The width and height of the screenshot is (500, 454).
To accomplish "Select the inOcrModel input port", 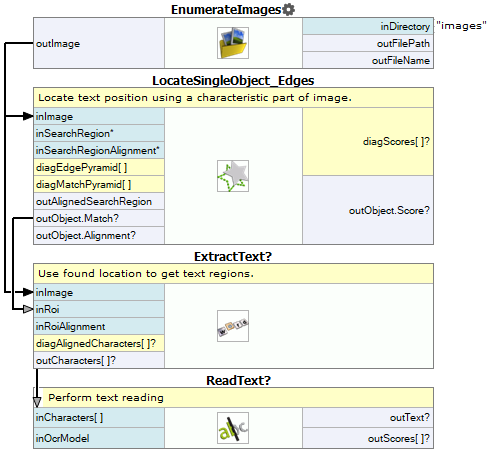I will [99, 438].
